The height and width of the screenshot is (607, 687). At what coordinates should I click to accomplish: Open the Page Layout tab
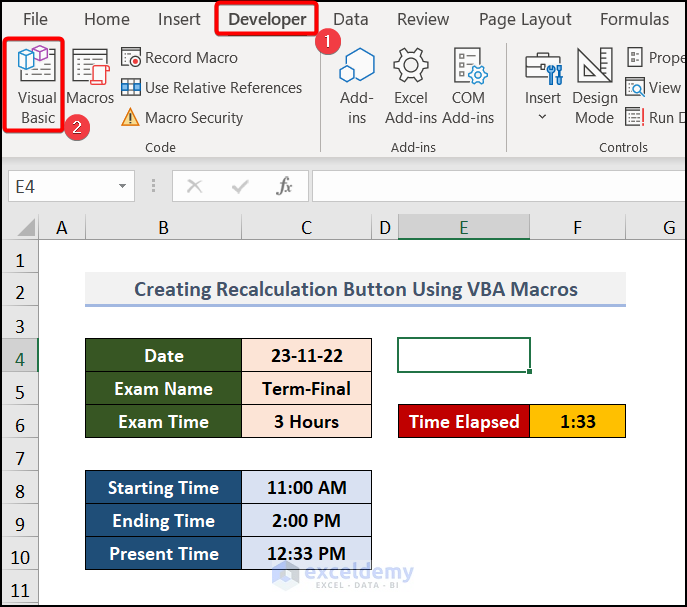coord(525,19)
